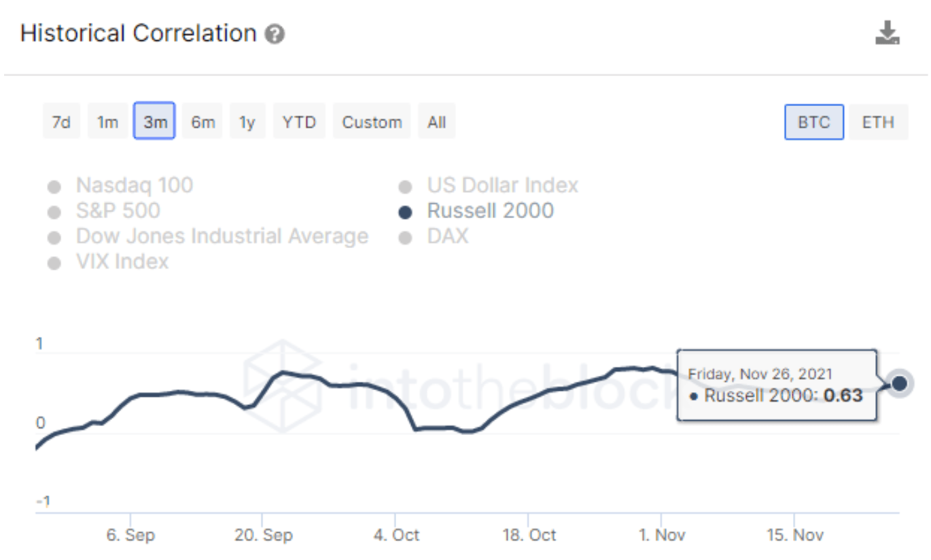931x560 pixels.
Task: Click the legend dot next to DAX
Action: tap(406, 236)
